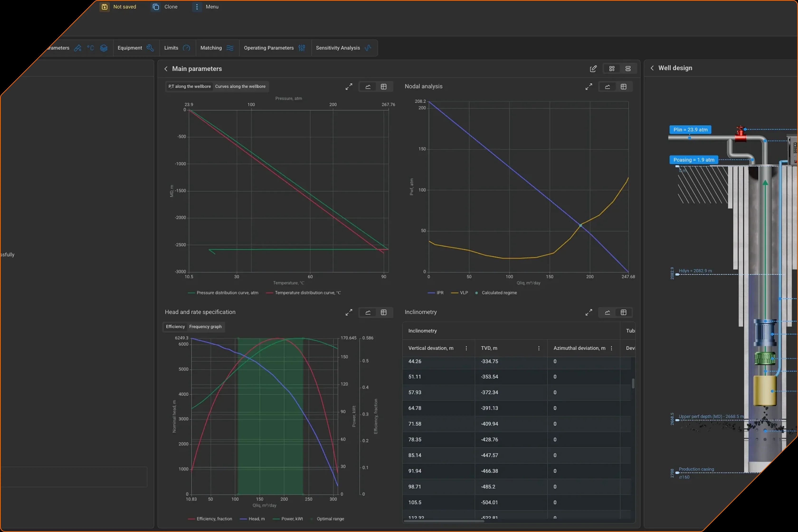The height and width of the screenshot is (532, 798).
Task: Click the edit pencil in Main parameters
Action: (x=593, y=69)
